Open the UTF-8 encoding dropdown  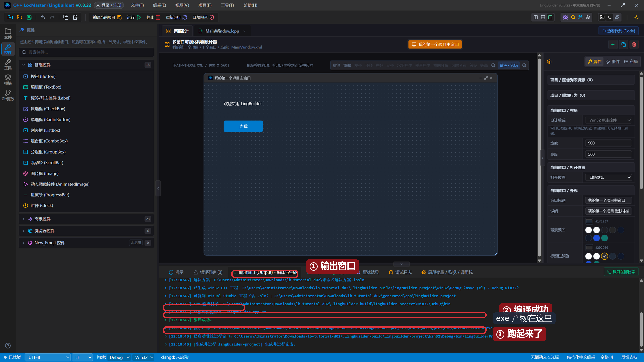pos(48,357)
